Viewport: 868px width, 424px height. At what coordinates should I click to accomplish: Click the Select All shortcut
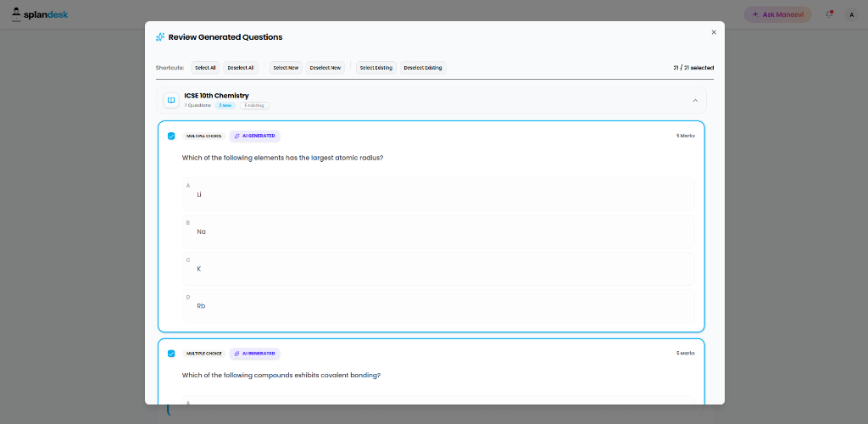click(x=205, y=68)
